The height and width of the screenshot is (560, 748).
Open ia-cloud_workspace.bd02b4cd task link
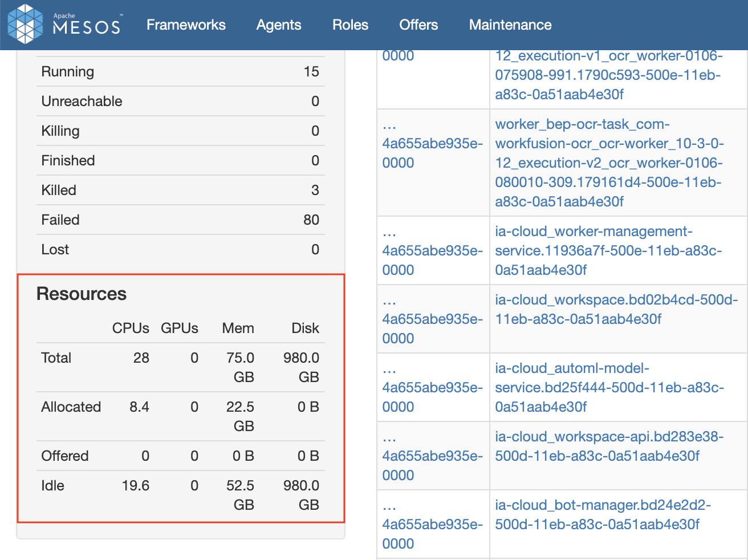tap(616, 309)
